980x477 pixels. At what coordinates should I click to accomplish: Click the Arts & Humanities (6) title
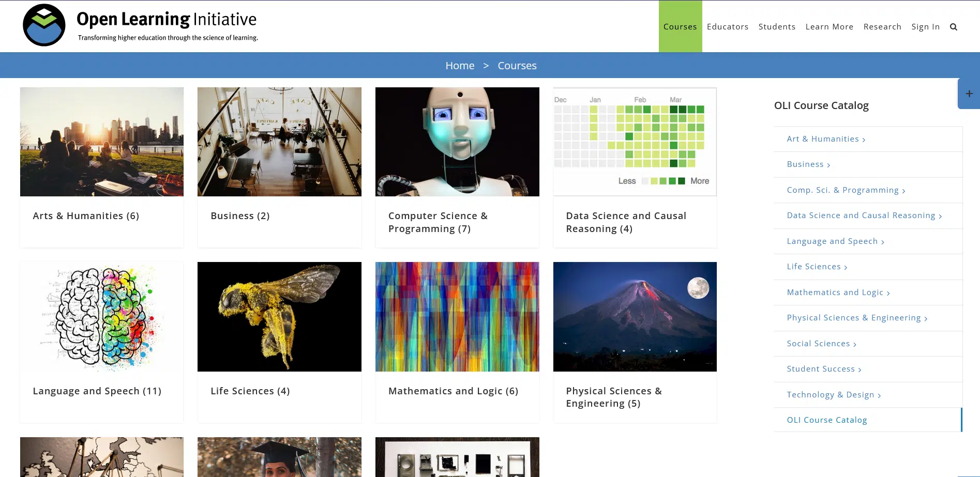tap(86, 216)
